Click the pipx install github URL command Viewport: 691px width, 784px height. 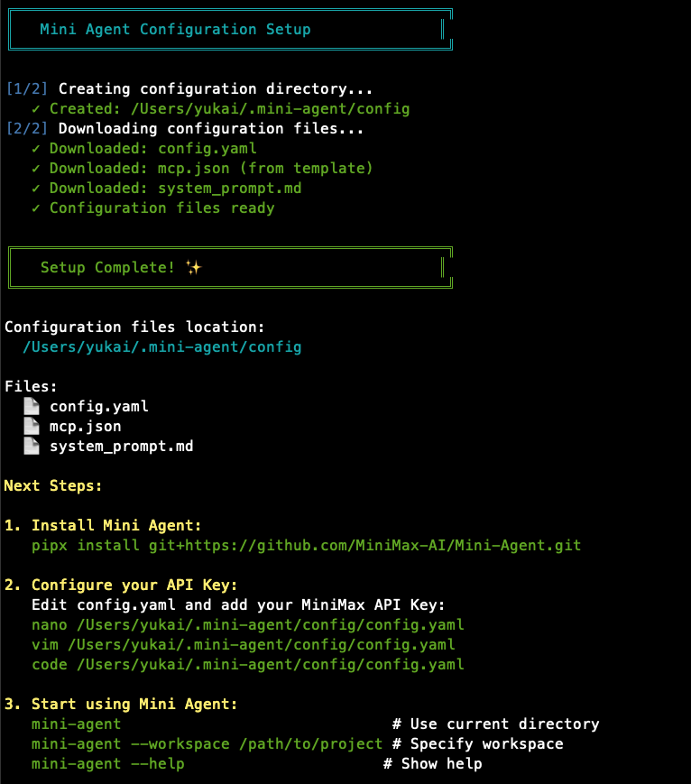307,545
